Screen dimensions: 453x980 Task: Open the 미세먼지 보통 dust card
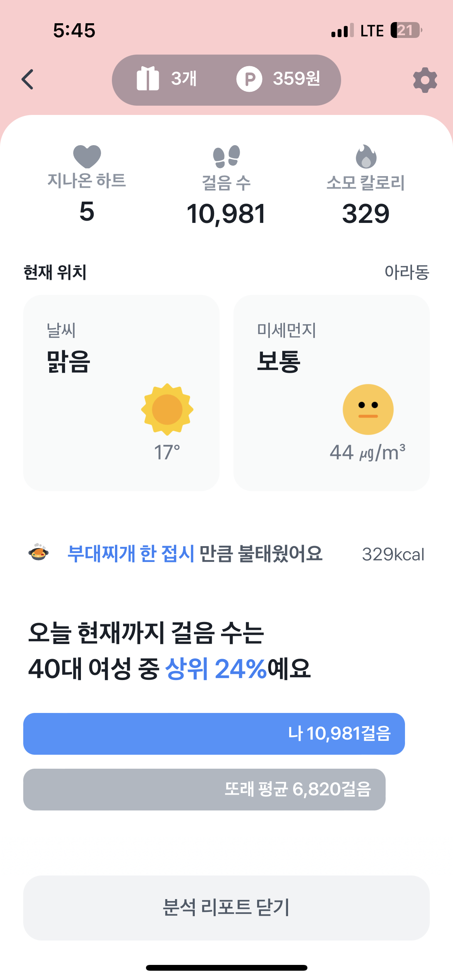331,393
